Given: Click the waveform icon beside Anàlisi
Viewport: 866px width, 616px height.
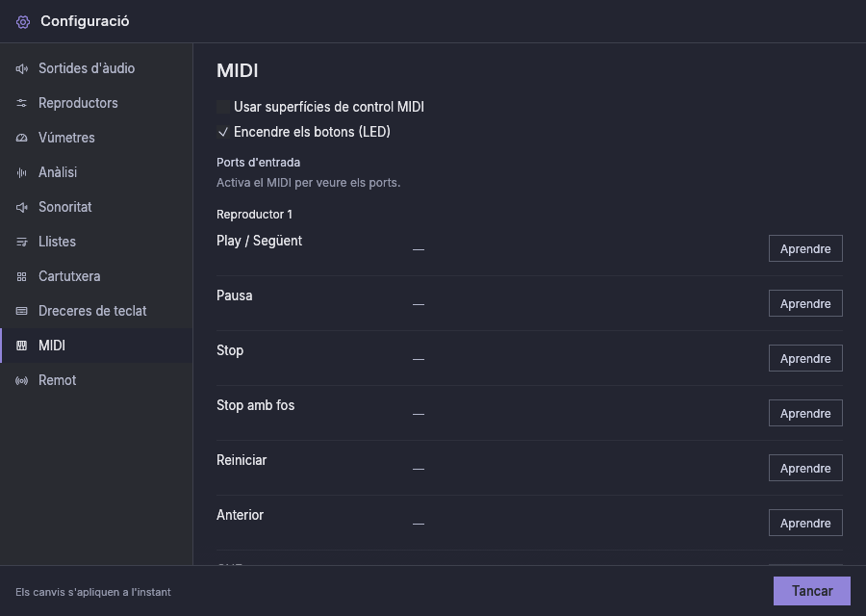Looking at the screenshot, I should tap(21, 173).
